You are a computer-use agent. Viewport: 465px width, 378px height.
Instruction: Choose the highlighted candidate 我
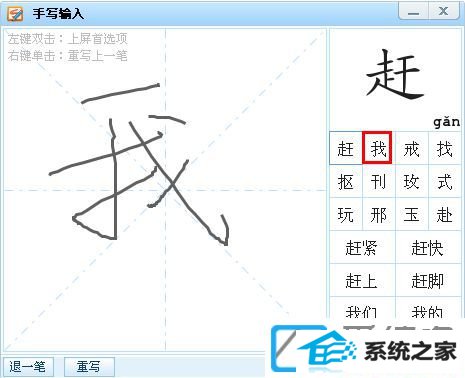(x=377, y=148)
